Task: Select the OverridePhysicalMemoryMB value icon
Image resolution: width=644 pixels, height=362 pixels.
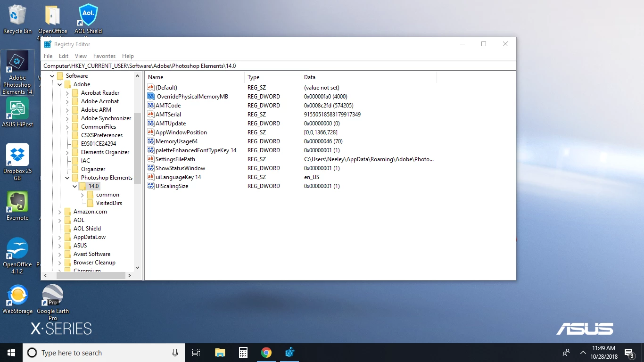Action: click(x=151, y=96)
